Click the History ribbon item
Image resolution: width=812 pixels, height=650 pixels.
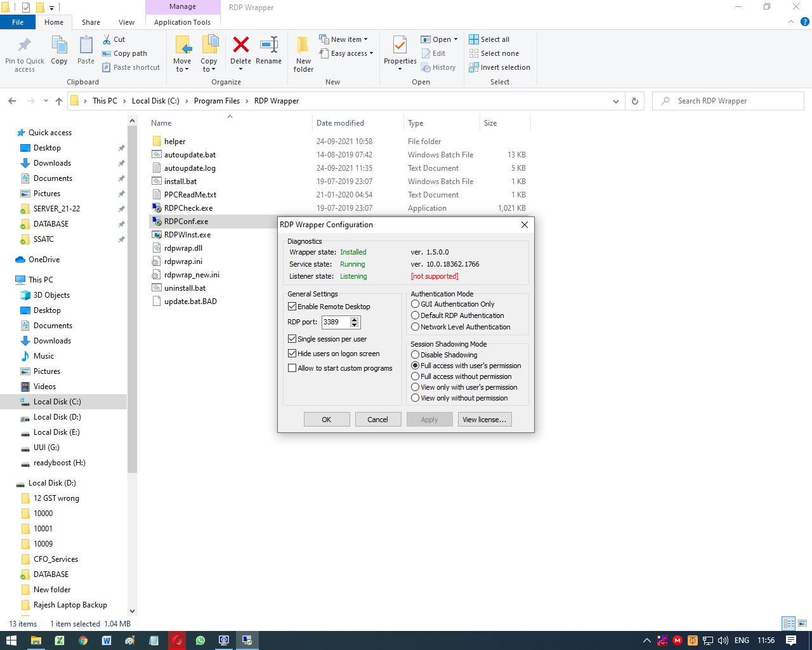coord(438,67)
